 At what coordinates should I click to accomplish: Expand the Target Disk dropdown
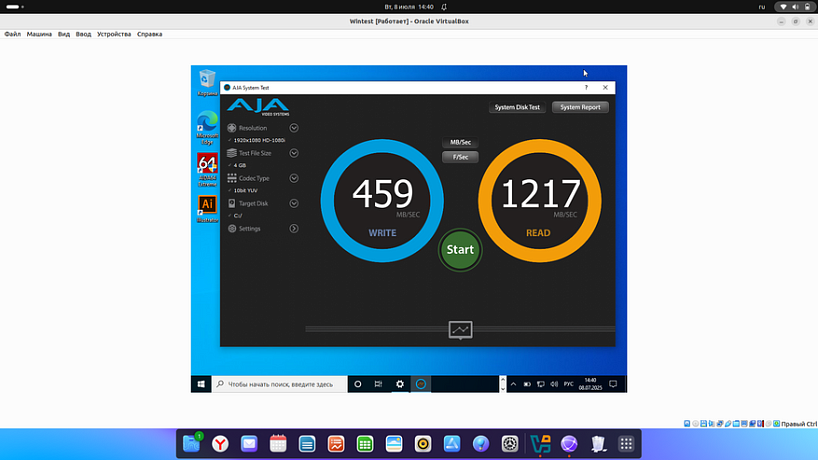coord(294,203)
